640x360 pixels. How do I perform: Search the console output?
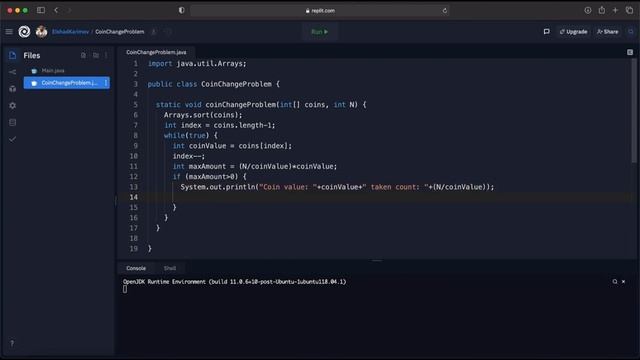pos(615,282)
